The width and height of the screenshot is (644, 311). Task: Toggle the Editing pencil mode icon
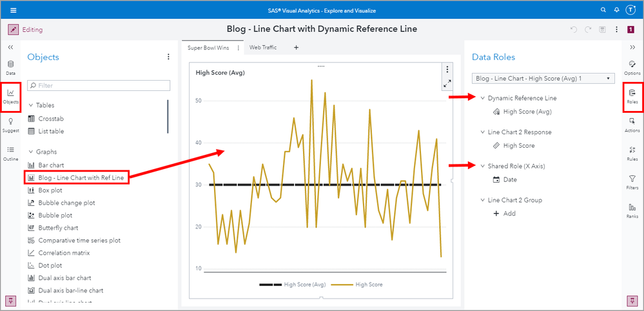[14, 30]
